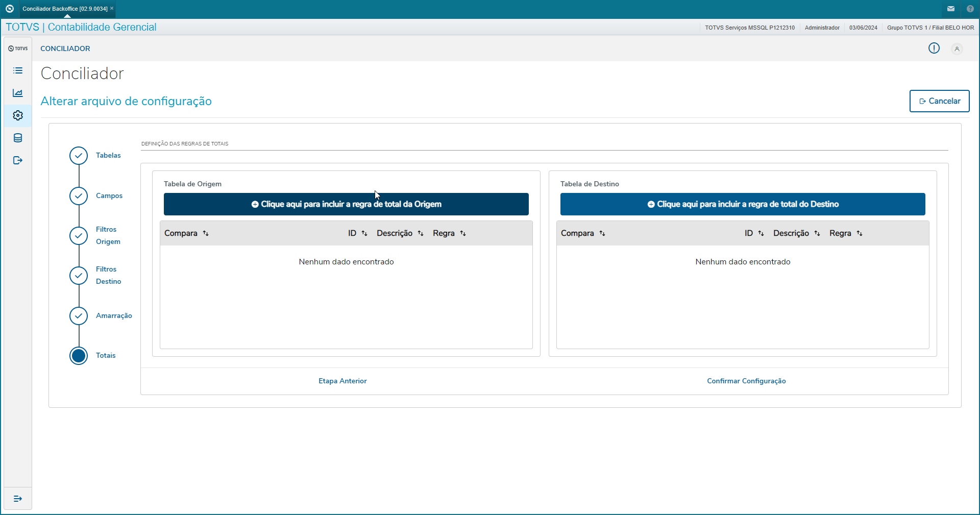Select the active Totais step circle
Screen dimensions: 980x515
(x=79, y=356)
